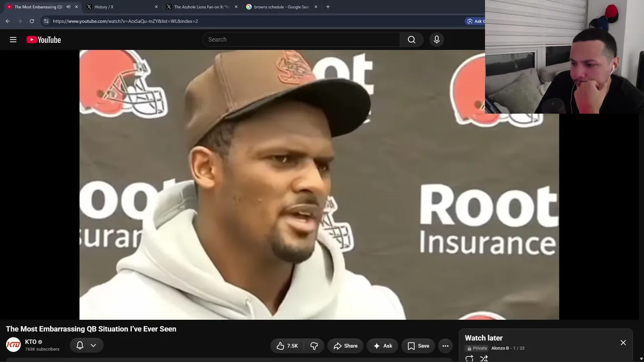Open the Watch later playlist title
This screenshot has width=644, height=362.
pos(484,338)
